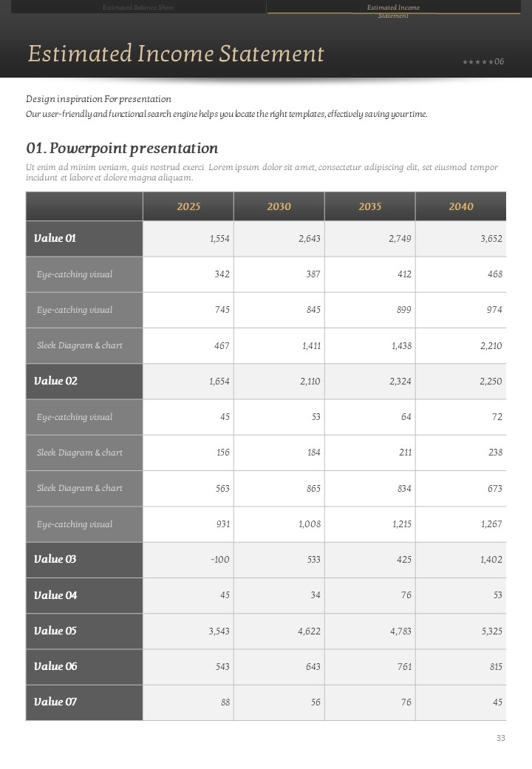Switch to the Estimated Balance Sheet tab
The width and height of the screenshot is (532, 769).
(138, 7)
